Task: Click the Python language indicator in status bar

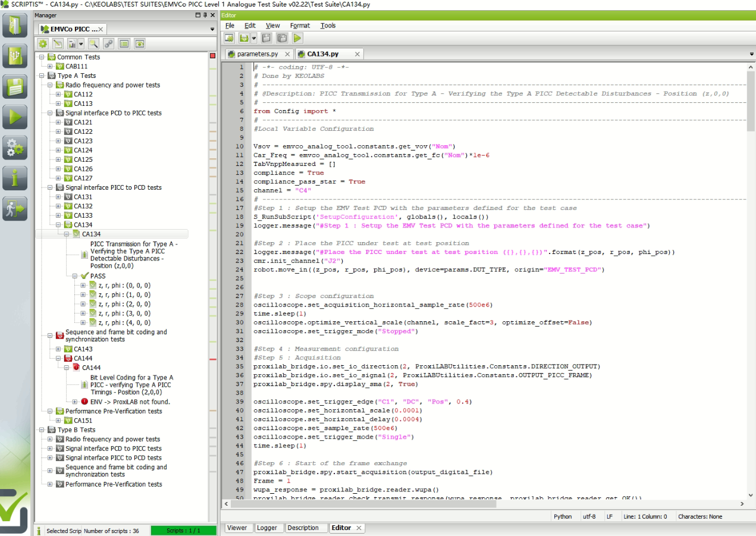Action: (x=563, y=516)
